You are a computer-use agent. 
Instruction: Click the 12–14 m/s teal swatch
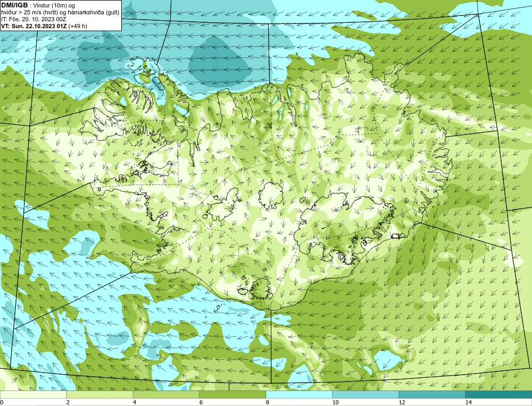(x=432, y=395)
